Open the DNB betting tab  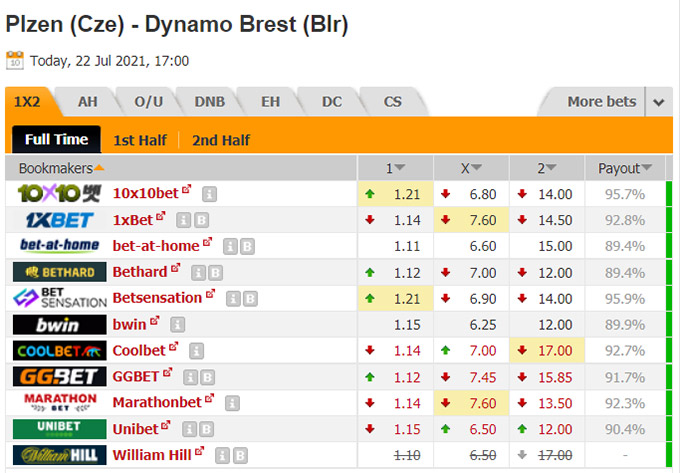pos(209,102)
